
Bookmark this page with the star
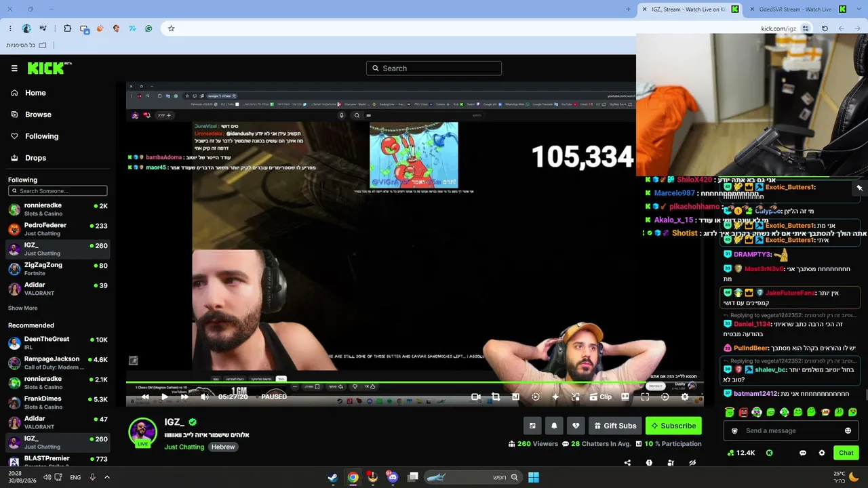tap(172, 28)
